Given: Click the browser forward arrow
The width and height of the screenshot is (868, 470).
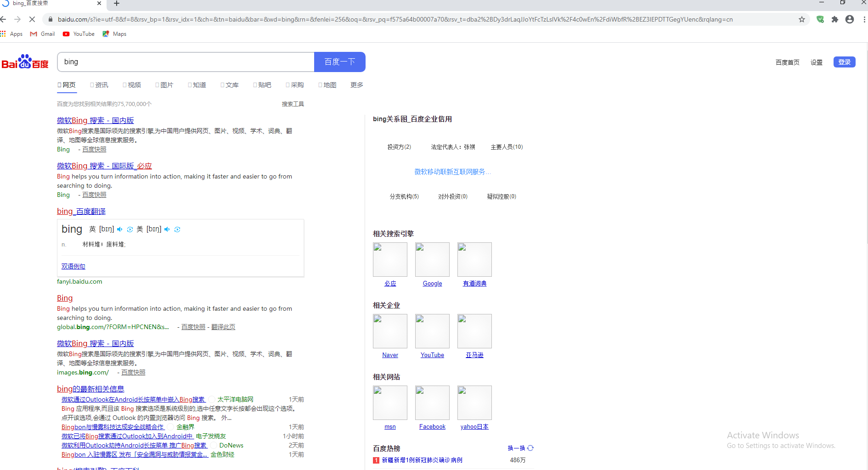Looking at the screenshot, I should [17, 19].
